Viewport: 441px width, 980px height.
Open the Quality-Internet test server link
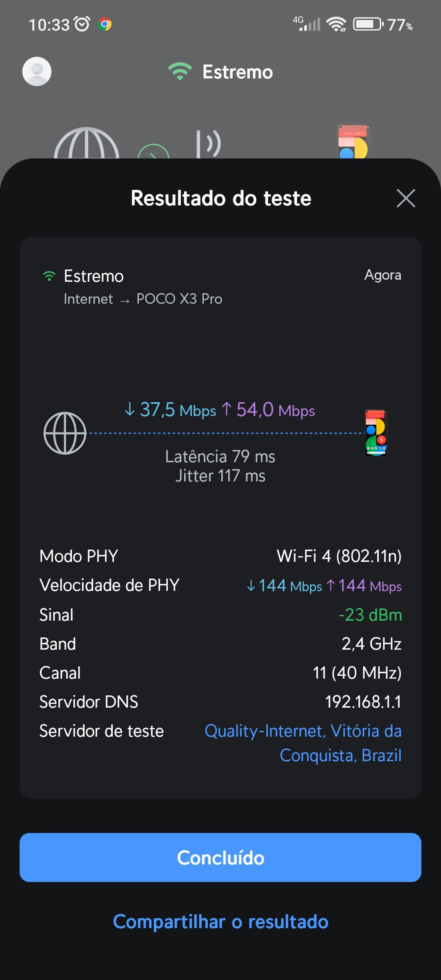(303, 743)
